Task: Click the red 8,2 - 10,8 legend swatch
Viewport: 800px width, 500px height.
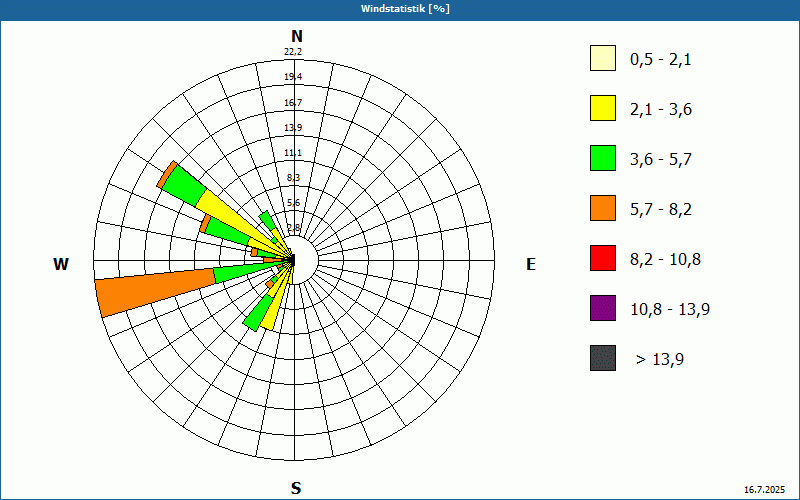Action: point(603,258)
